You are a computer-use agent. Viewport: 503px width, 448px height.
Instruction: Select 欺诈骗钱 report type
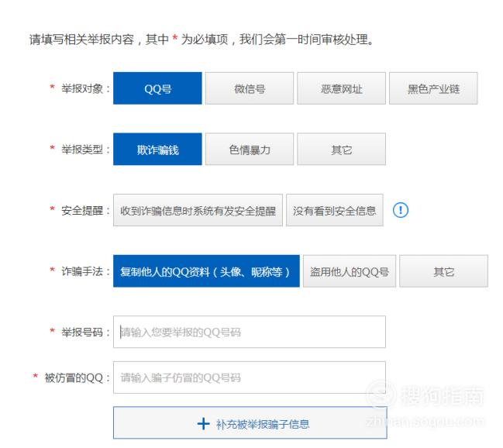click(x=157, y=150)
